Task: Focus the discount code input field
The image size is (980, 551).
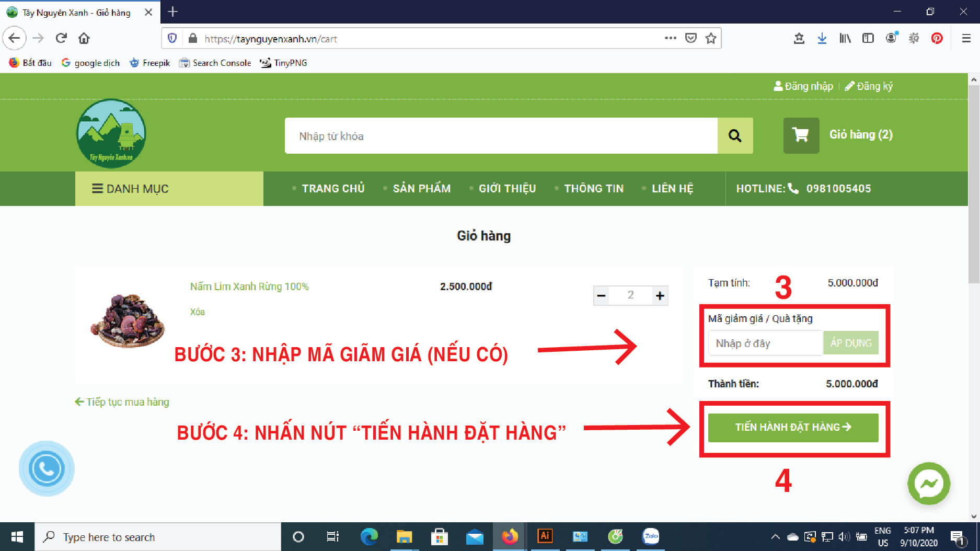Action: click(765, 343)
